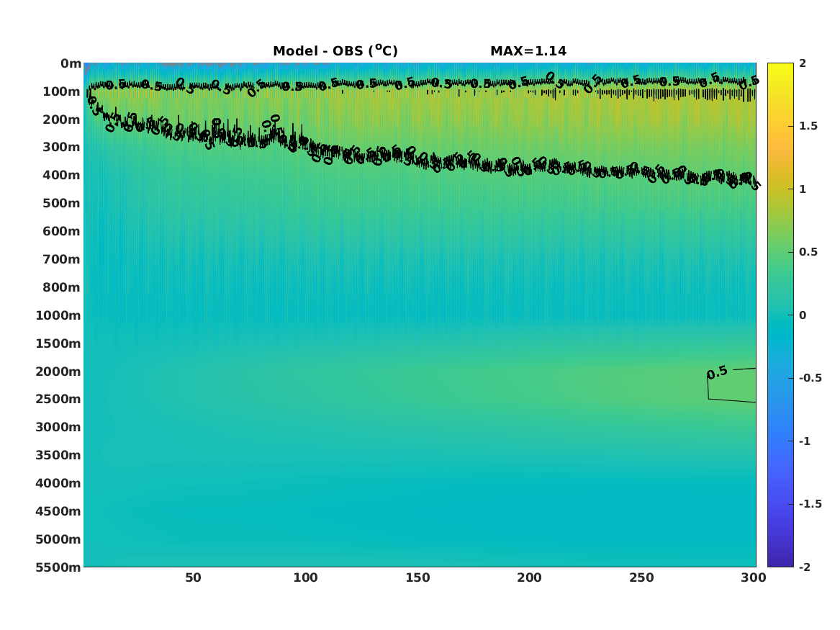
Task: Click the colorbar tick label "-2"
Action: pyautogui.click(x=805, y=567)
